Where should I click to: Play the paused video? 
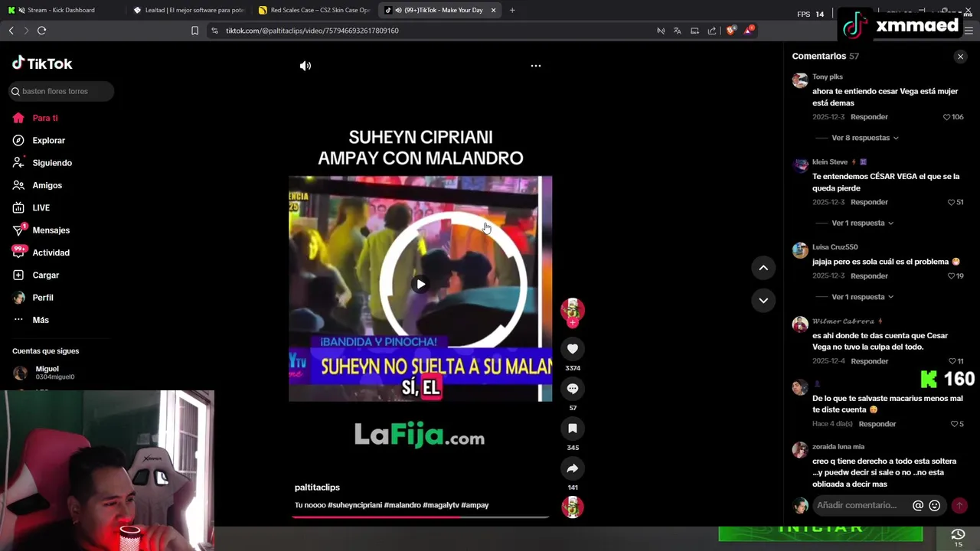420,284
